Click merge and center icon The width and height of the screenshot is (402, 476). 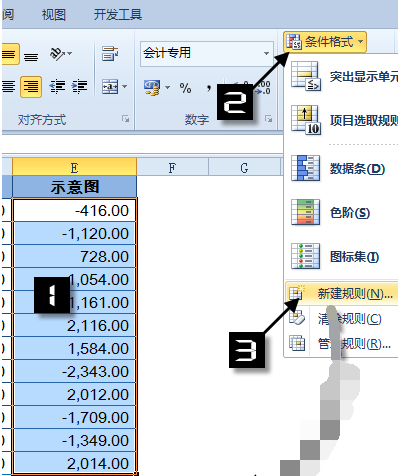pos(110,87)
